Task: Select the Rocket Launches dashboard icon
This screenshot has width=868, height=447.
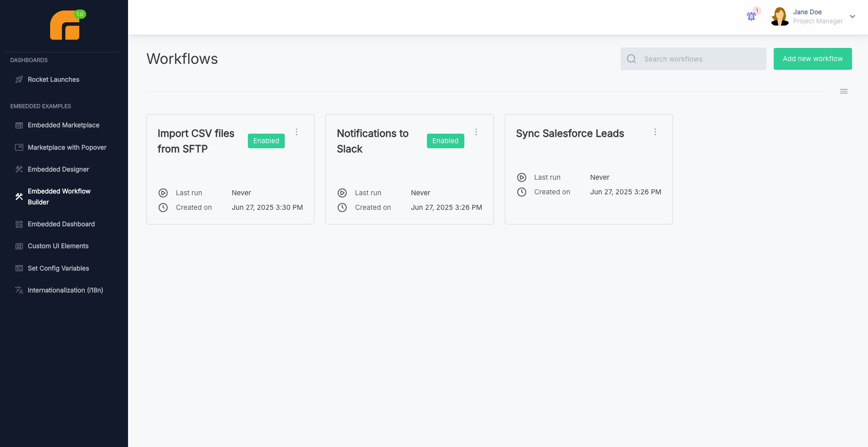Action: coord(19,79)
